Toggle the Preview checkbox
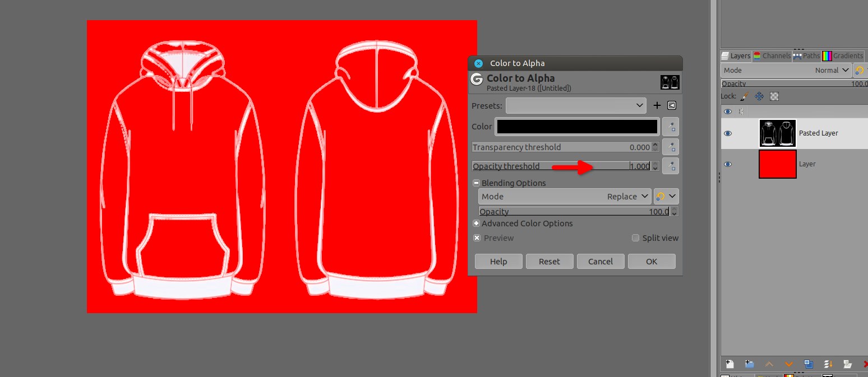This screenshot has width=868, height=377. tap(477, 238)
